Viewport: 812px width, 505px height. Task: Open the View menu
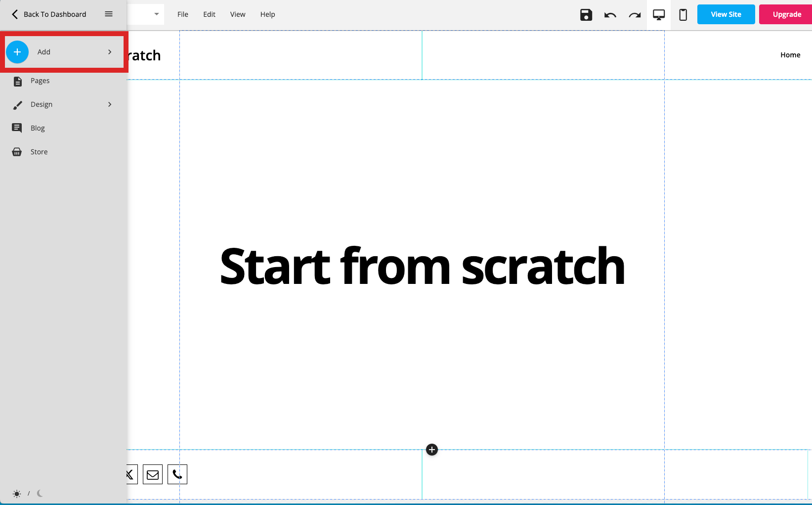[x=238, y=14]
